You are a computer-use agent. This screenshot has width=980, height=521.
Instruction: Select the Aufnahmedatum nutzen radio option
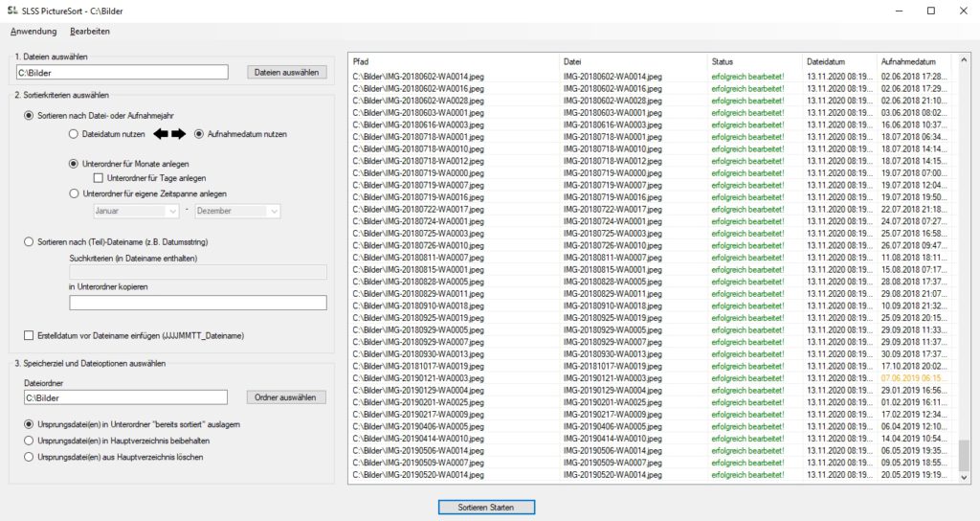tap(199, 135)
